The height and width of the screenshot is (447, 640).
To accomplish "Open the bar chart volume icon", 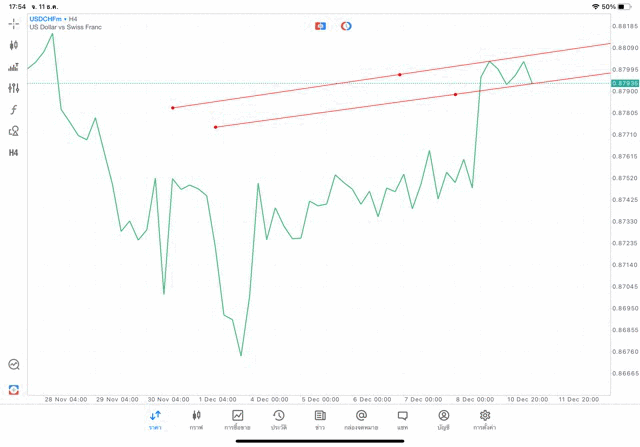I will click(x=14, y=67).
